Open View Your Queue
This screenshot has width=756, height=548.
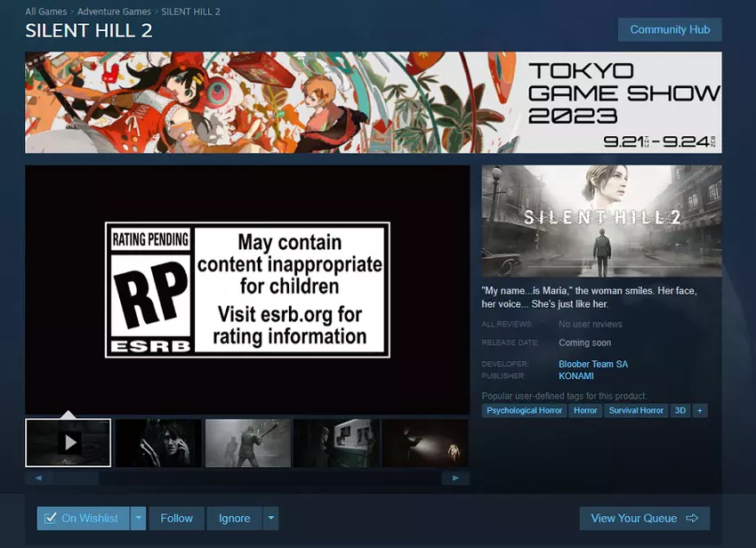click(x=644, y=519)
